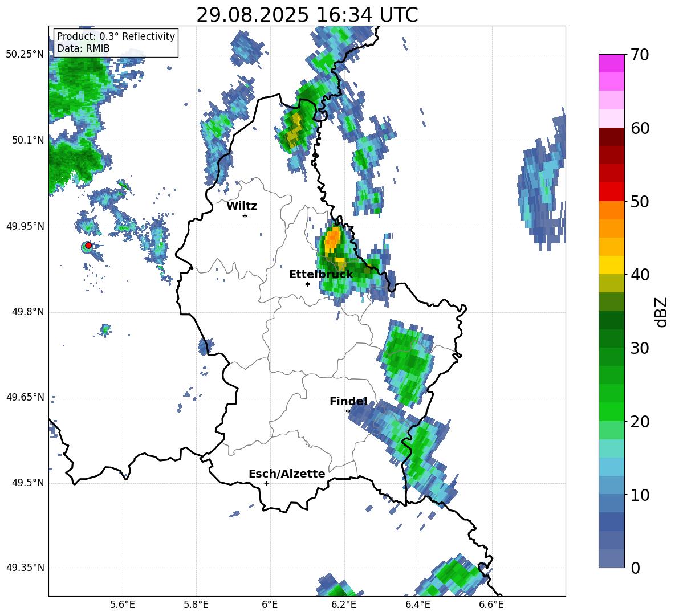Image resolution: width=675 pixels, height=616 pixels.
Task: Click the Findel city label
Action: pyautogui.click(x=348, y=401)
